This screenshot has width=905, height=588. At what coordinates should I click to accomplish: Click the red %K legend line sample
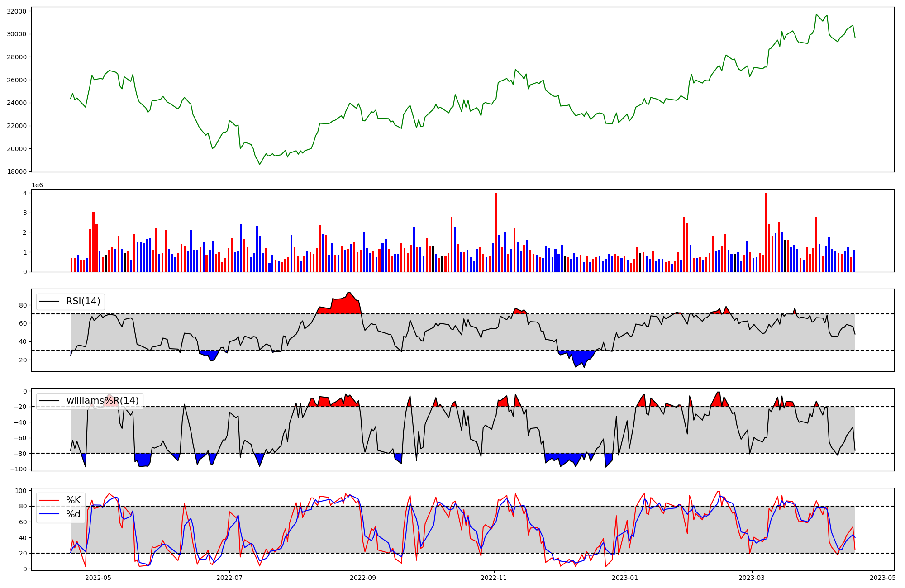point(49,500)
